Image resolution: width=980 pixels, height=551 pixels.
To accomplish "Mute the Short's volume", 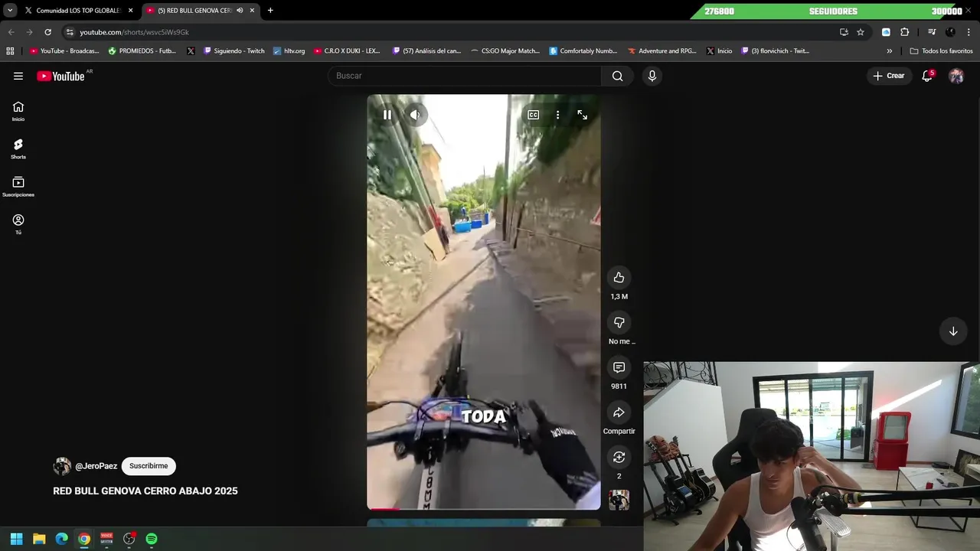I will [414, 115].
